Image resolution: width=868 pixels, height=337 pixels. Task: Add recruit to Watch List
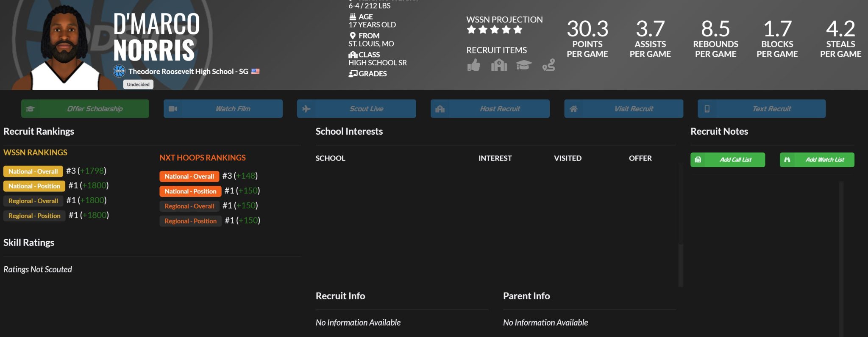pos(817,160)
